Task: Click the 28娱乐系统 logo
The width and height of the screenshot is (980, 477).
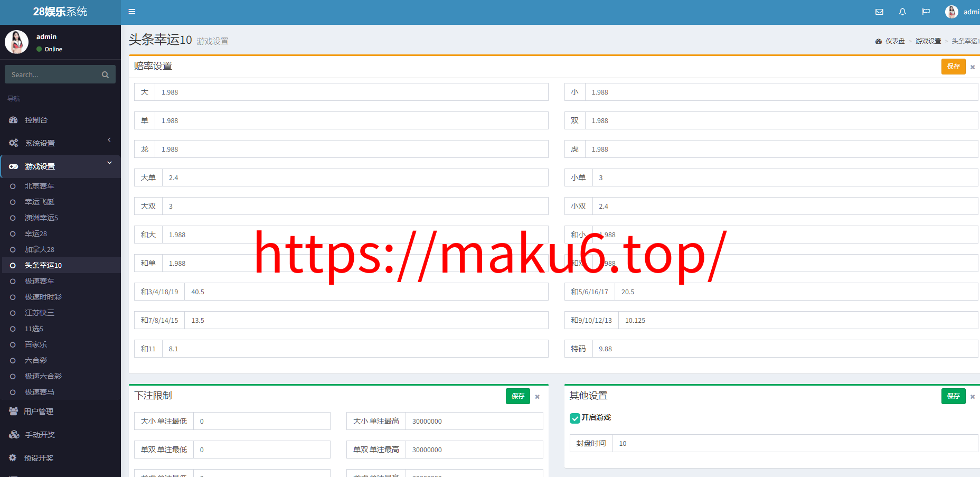Action: (x=60, y=12)
